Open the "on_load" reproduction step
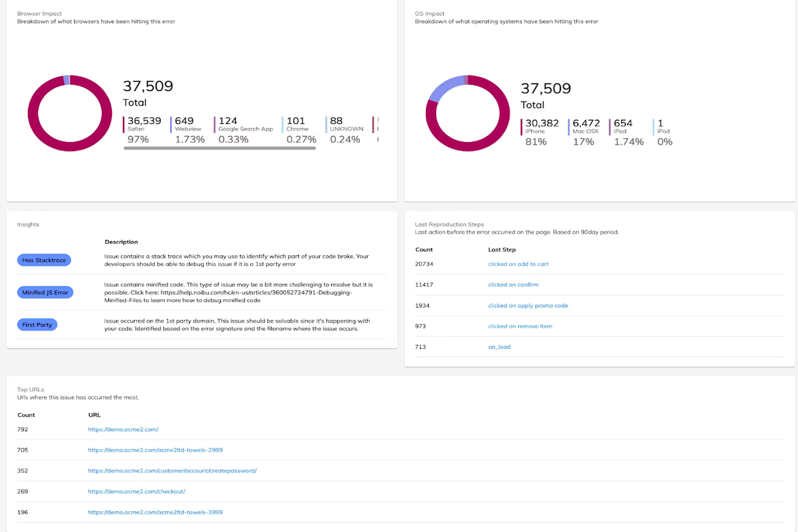The image size is (798, 532). coord(499,347)
